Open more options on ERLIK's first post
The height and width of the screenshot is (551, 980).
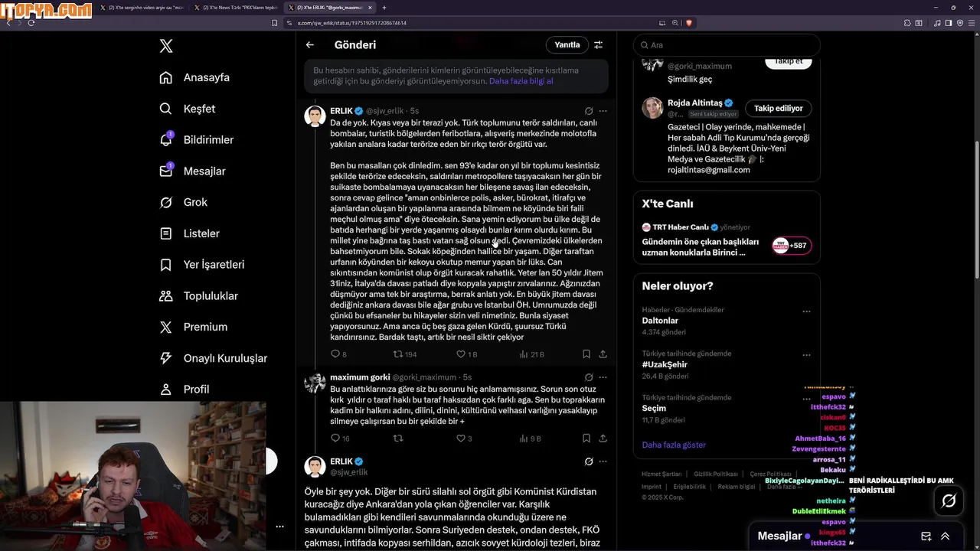click(x=603, y=111)
